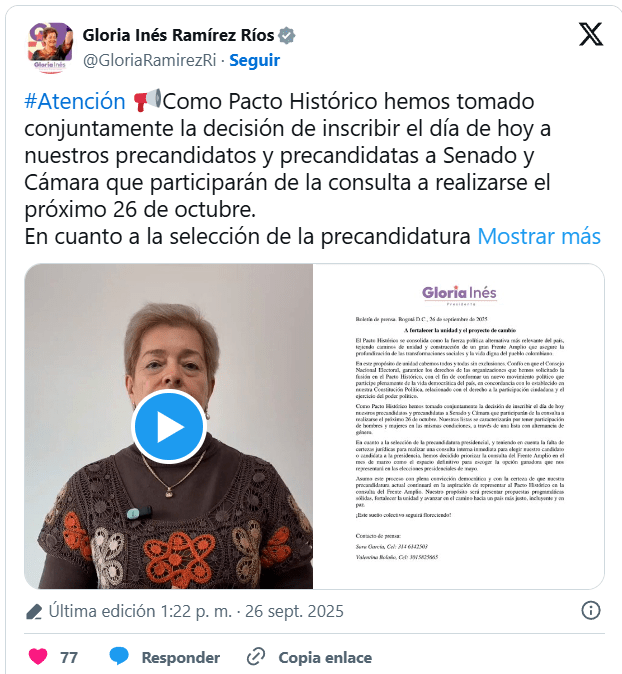Open the tweet info circle icon

pyautogui.click(x=591, y=610)
